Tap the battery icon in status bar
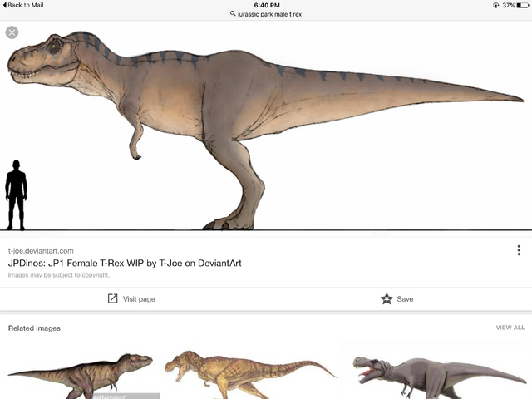532x399 pixels. coord(523,5)
